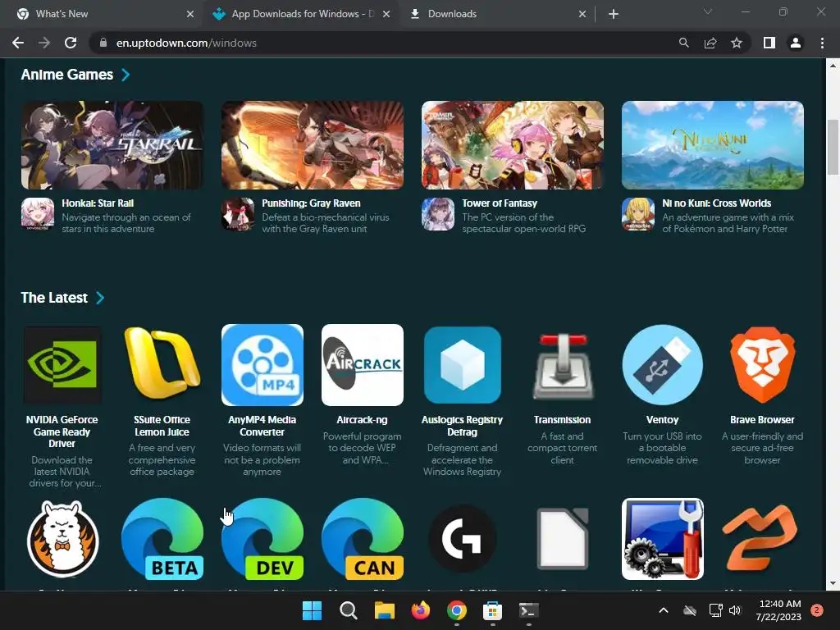The height and width of the screenshot is (630, 840).
Task: Click Honkai: Star Rail small avatar icon
Action: [x=38, y=214]
